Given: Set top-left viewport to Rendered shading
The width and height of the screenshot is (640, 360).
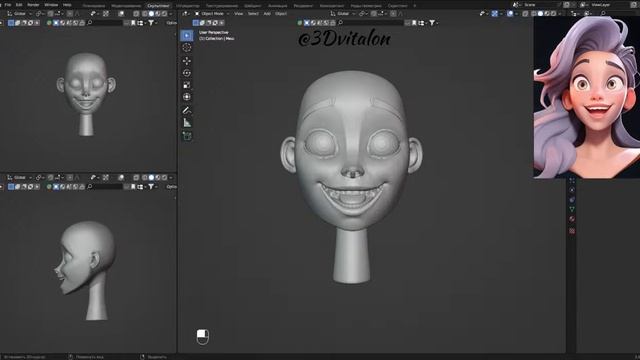Looking at the screenshot, I should click(164, 13).
